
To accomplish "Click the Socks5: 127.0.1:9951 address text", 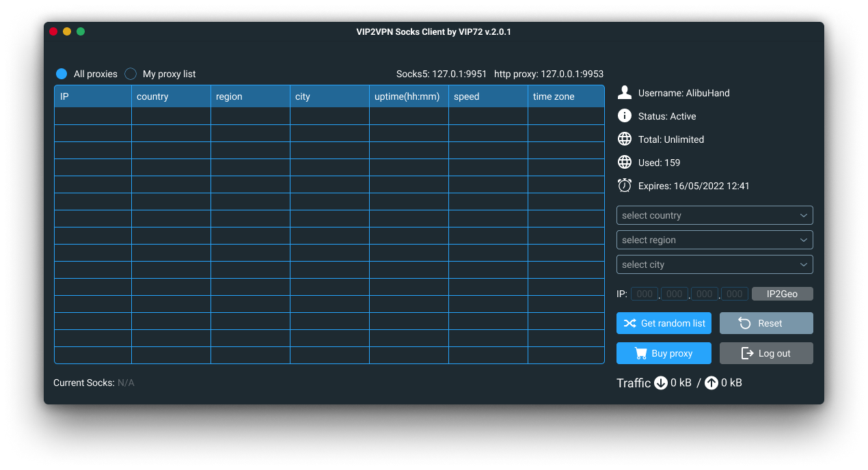I will pyautogui.click(x=442, y=74).
